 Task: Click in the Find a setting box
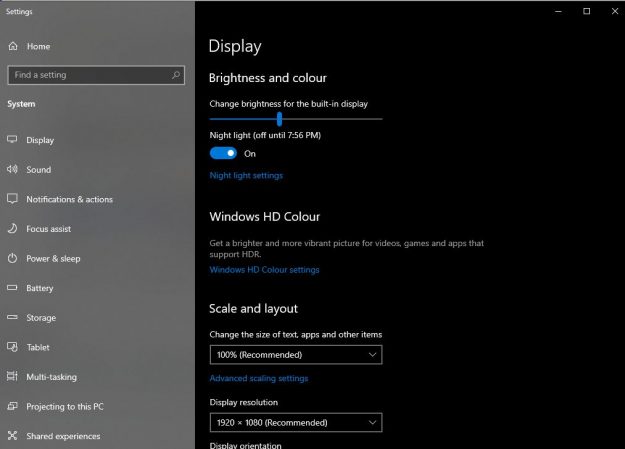(96, 75)
